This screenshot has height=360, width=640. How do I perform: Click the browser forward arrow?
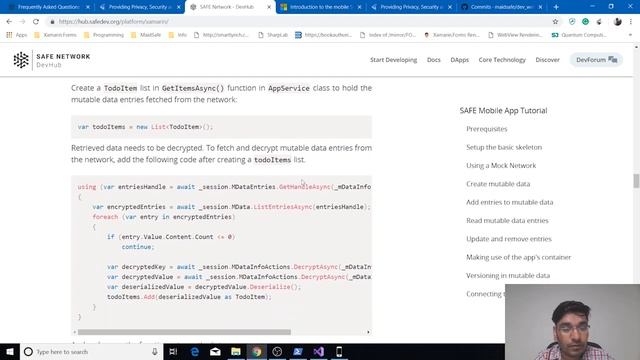[22, 22]
